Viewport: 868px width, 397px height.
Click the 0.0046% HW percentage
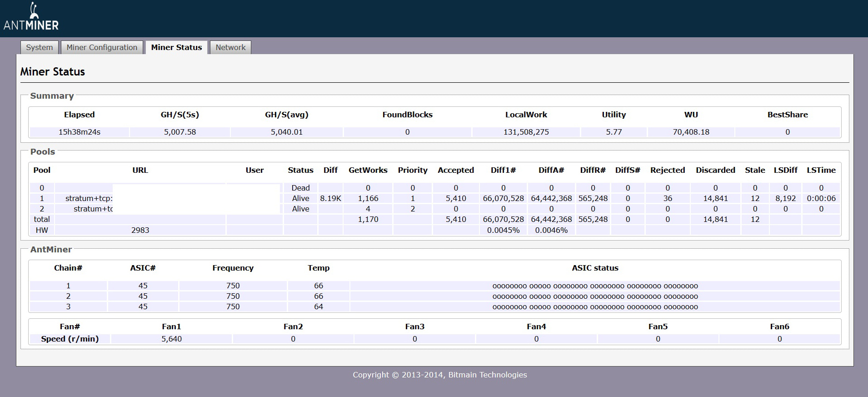[x=551, y=230]
